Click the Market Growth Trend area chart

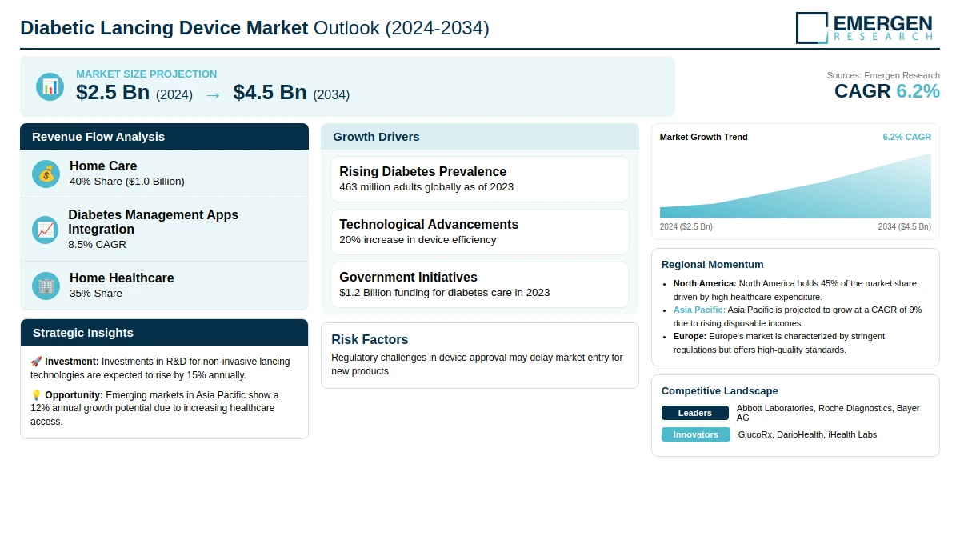coord(795,188)
